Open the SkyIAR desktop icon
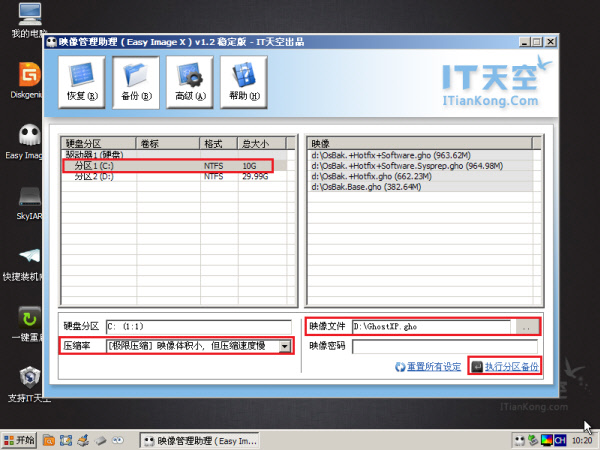Image resolution: width=600 pixels, height=450 pixels. (x=29, y=203)
